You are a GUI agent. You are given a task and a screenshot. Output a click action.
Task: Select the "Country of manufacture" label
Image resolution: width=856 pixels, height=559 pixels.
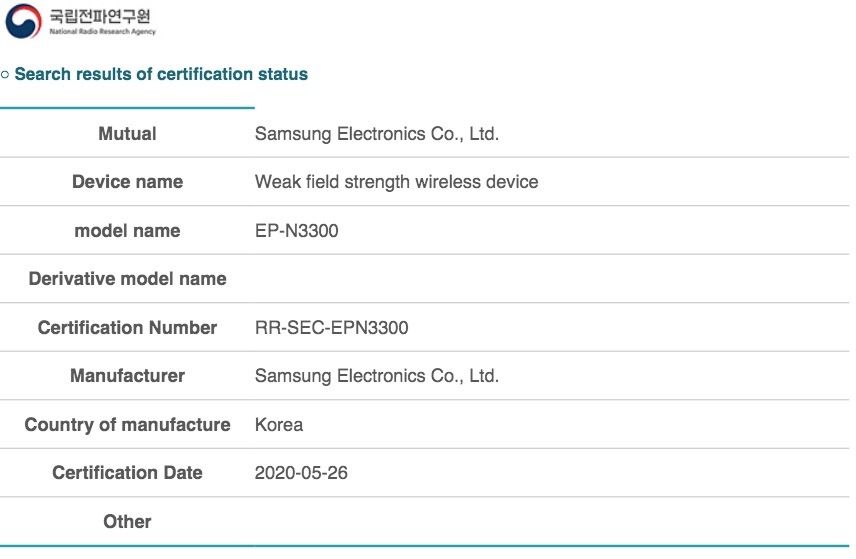127,425
